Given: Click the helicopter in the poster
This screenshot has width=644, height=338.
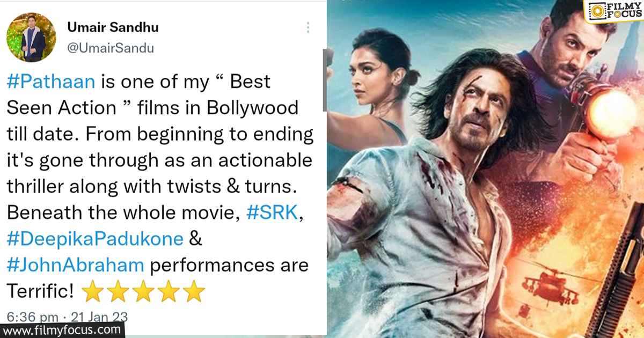Looking at the screenshot, I should click(x=545, y=279).
